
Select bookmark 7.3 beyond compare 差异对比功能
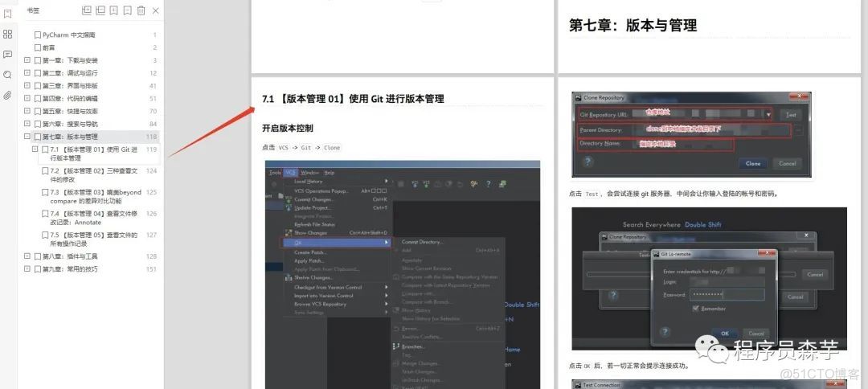96,196
